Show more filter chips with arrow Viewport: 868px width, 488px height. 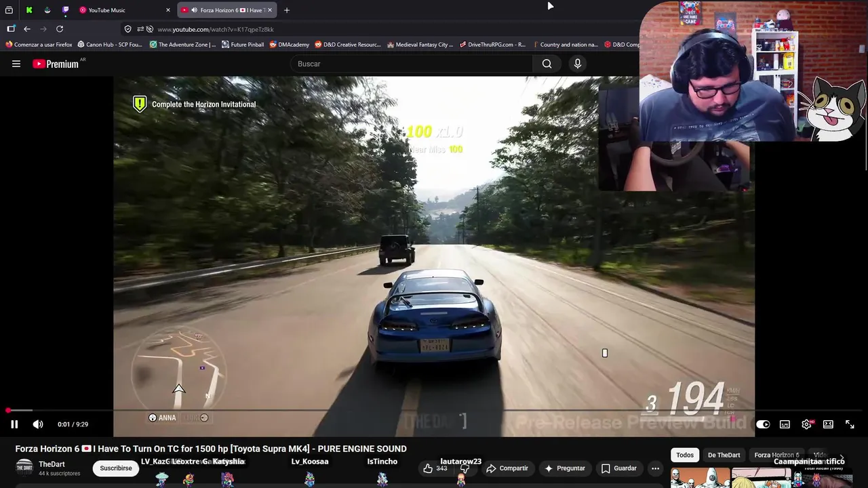(842, 457)
